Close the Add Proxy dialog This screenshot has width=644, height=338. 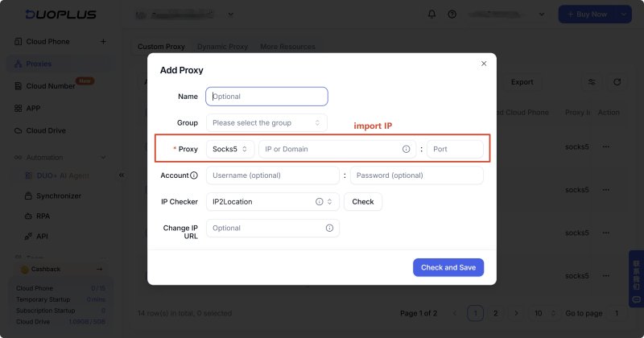pos(484,64)
